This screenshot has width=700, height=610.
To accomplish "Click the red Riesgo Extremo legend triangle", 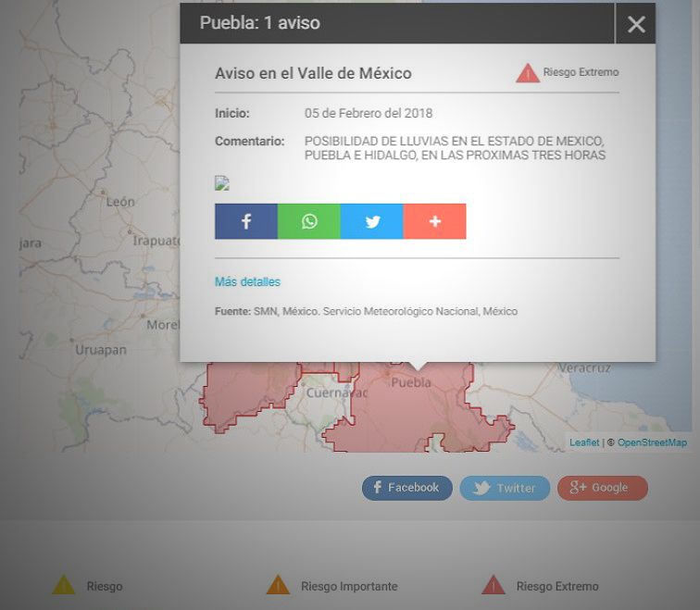I will coord(494,585).
